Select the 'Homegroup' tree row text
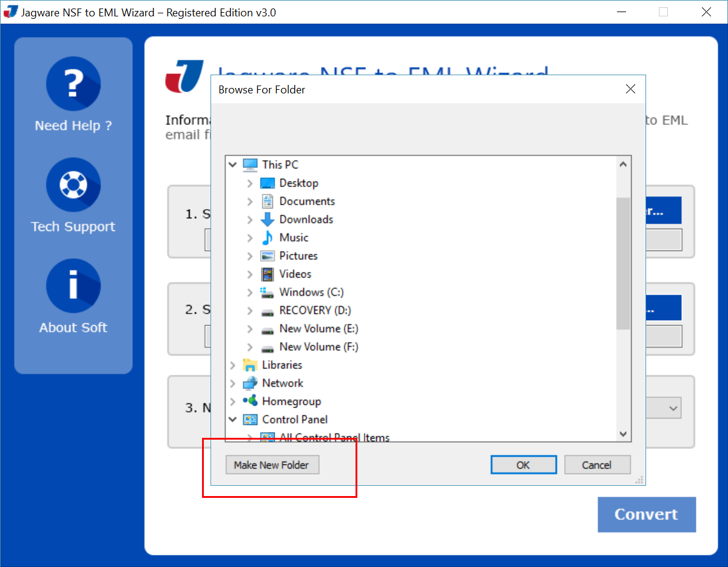The image size is (728, 567). [291, 401]
